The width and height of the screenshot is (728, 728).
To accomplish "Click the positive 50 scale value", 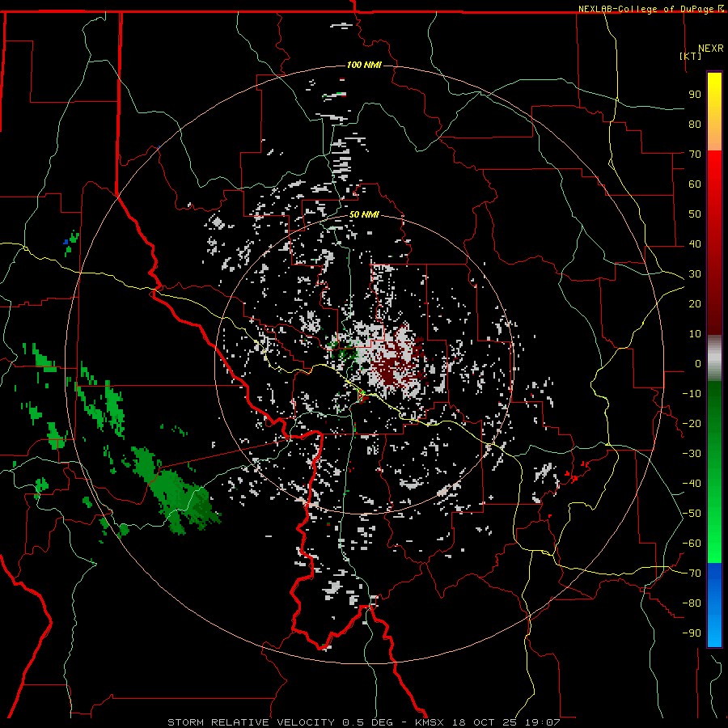I will coord(695,214).
